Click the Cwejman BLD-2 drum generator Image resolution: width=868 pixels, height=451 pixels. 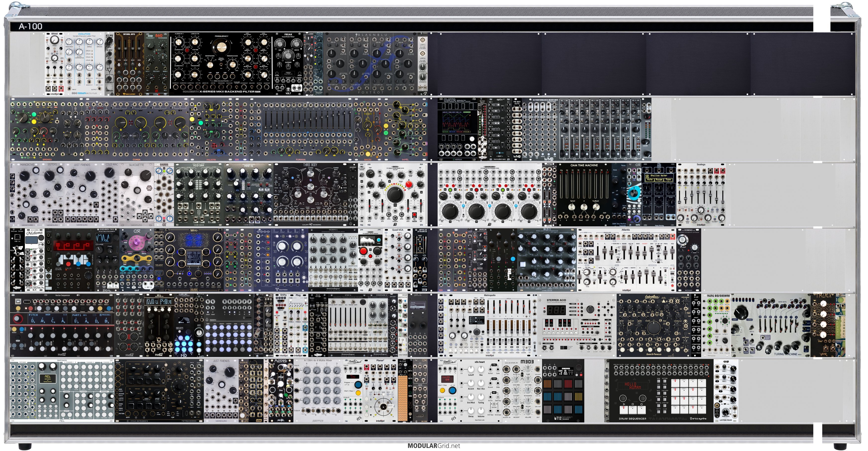pyautogui.click(x=547, y=260)
